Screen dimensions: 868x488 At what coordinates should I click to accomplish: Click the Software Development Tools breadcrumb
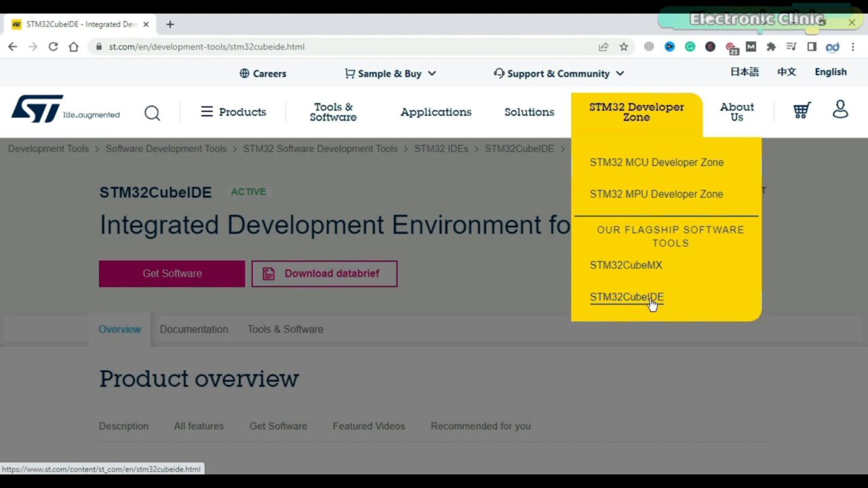(x=166, y=148)
